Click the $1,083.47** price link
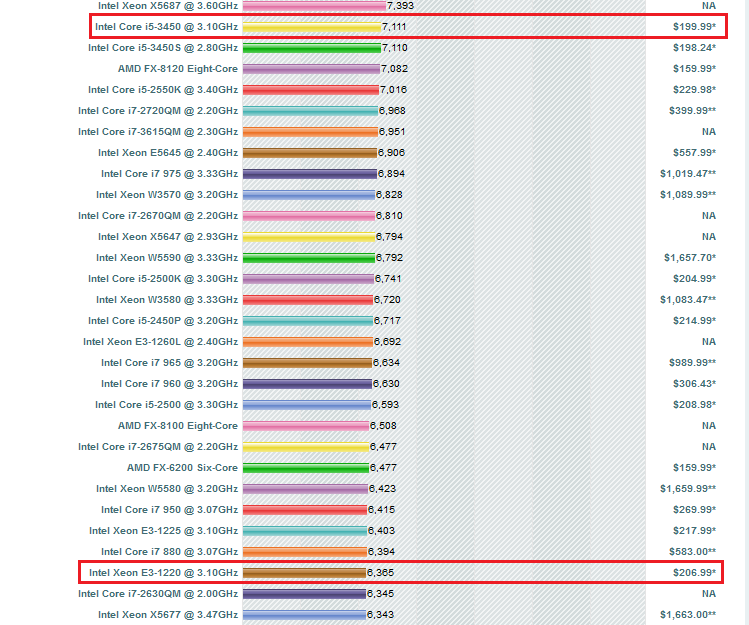Image resolution: width=749 pixels, height=625 pixels. (x=688, y=300)
